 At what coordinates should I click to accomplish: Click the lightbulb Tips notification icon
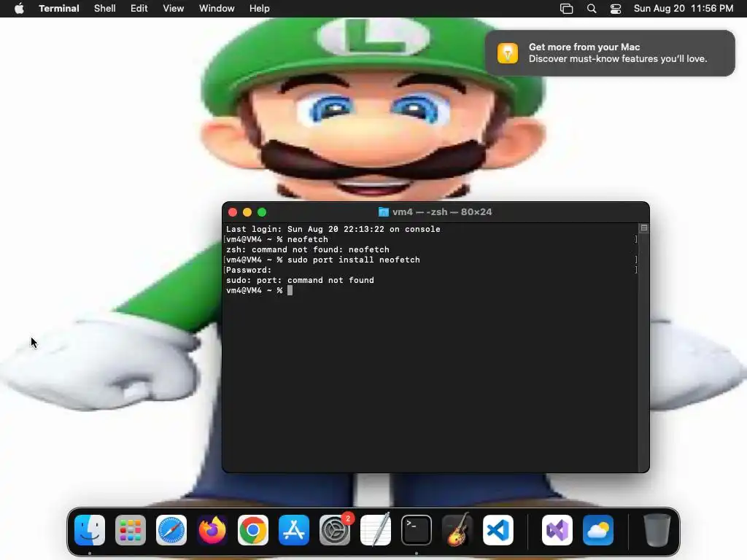(508, 52)
